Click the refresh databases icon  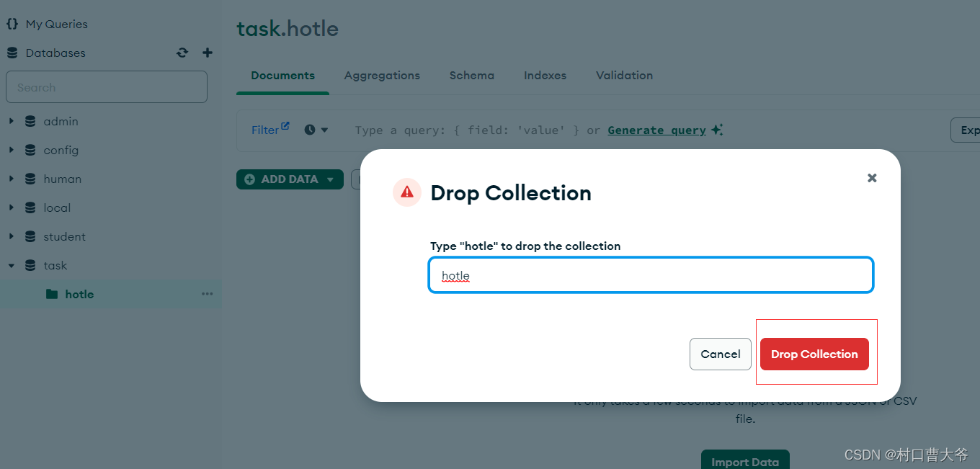point(182,53)
